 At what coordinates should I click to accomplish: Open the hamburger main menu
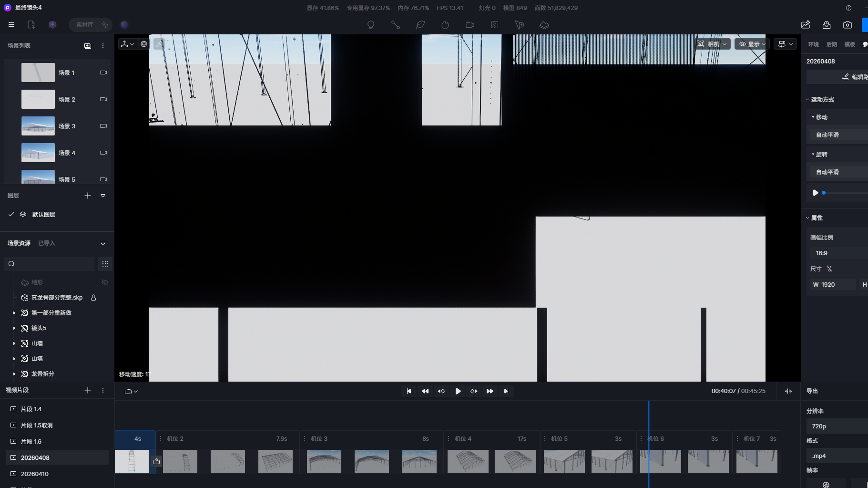pos(11,25)
